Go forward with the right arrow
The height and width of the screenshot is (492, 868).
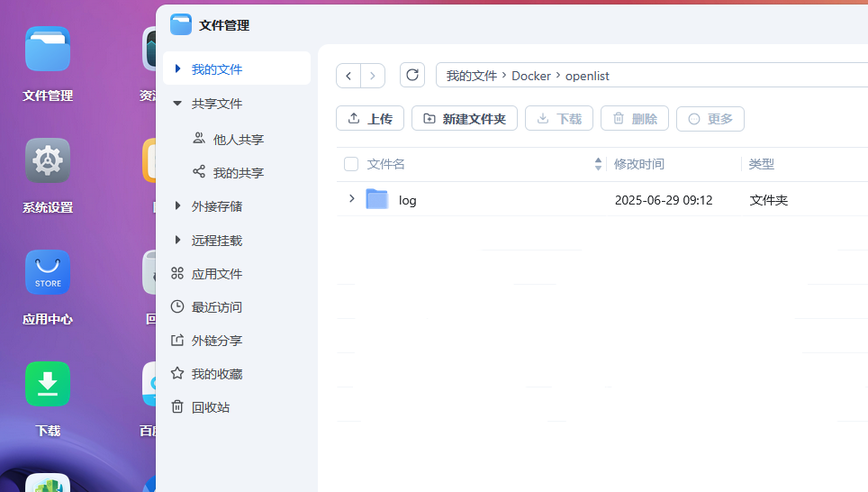[373, 76]
